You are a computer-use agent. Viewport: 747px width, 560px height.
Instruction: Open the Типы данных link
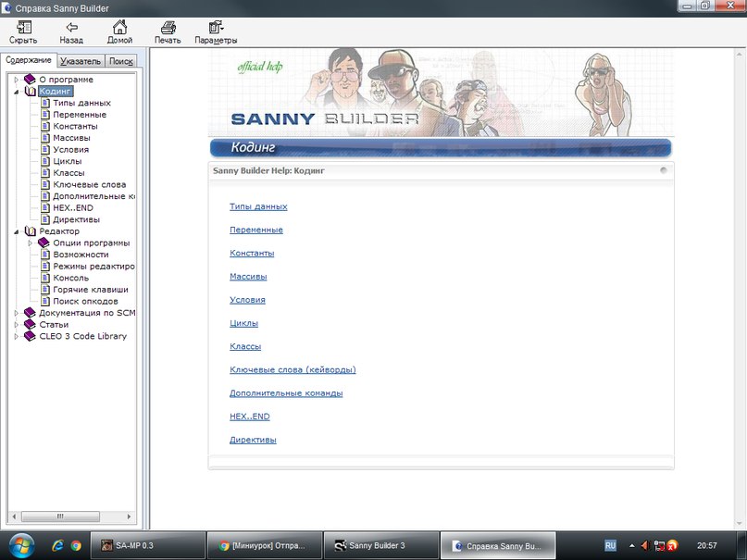click(x=258, y=206)
